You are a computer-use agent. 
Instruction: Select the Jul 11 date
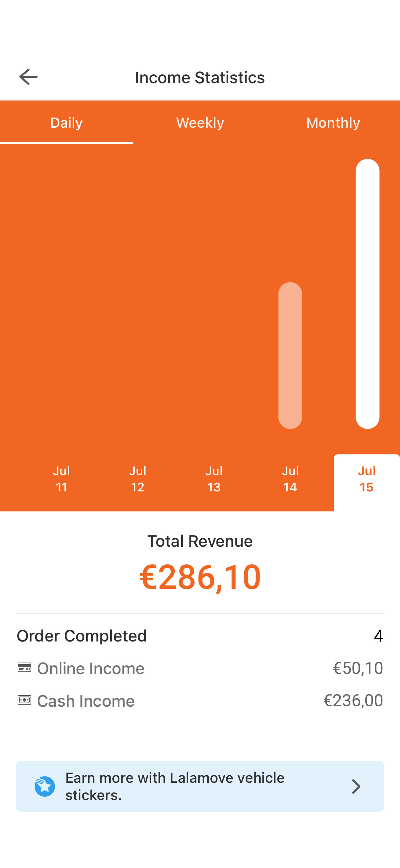click(61, 479)
